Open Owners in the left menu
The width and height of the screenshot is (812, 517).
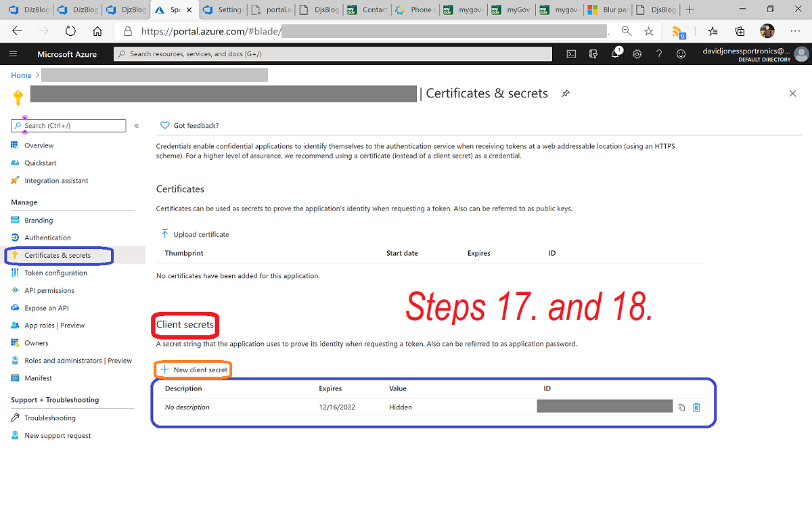tap(37, 343)
